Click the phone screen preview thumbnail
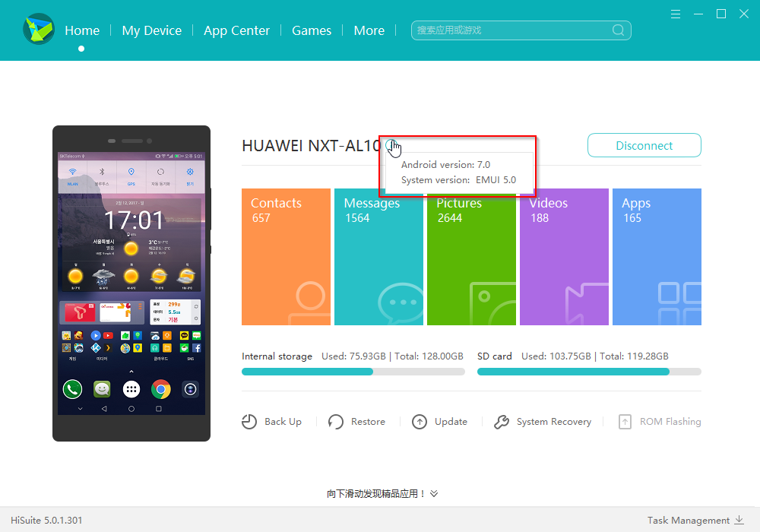The image size is (760, 532). pyautogui.click(x=131, y=283)
